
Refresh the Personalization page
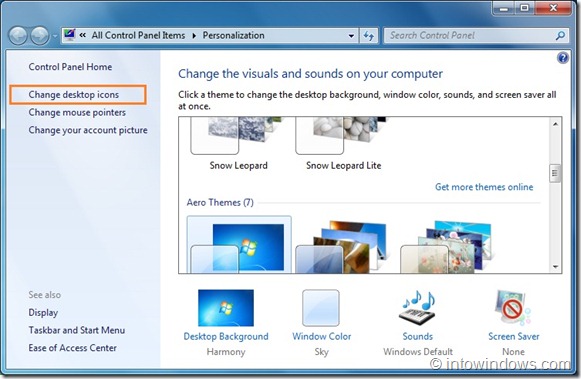click(x=368, y=36)
